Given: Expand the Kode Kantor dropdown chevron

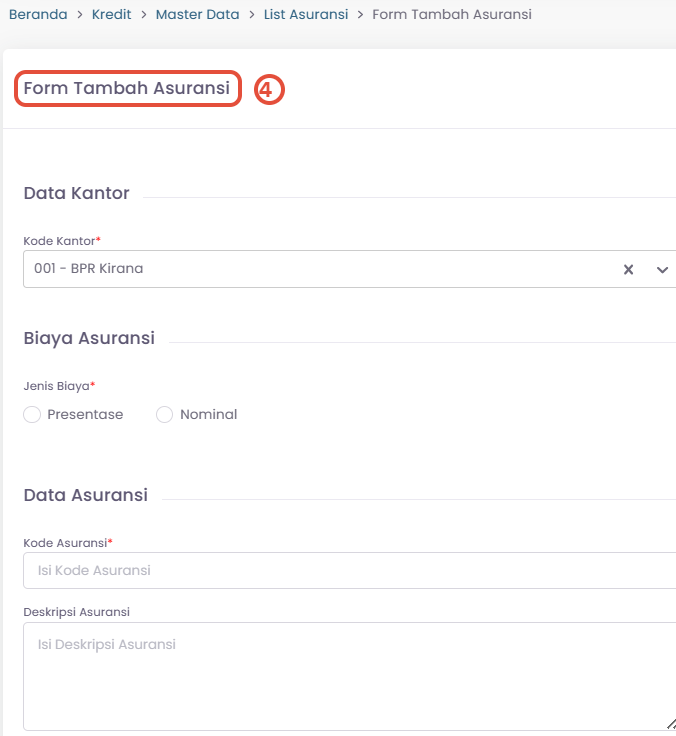Looking at the screenshot, I should 662,269.
